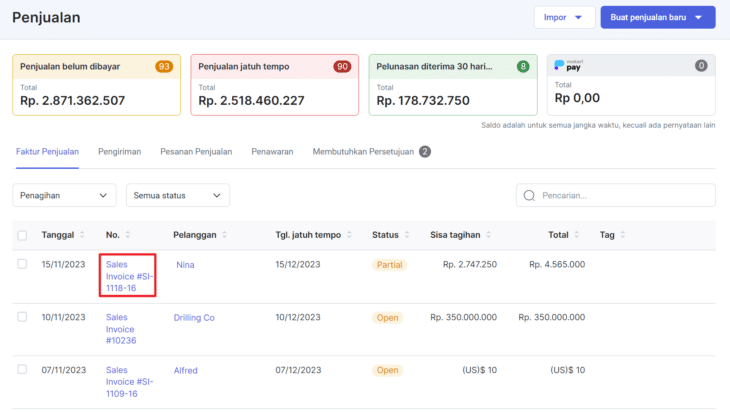
Task: Sort table by Tanggal column arrows
Action: click(x=84, y=235)
